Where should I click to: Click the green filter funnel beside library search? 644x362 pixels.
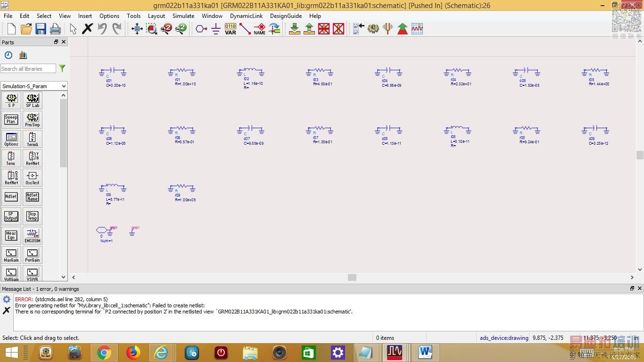(62, 69)
